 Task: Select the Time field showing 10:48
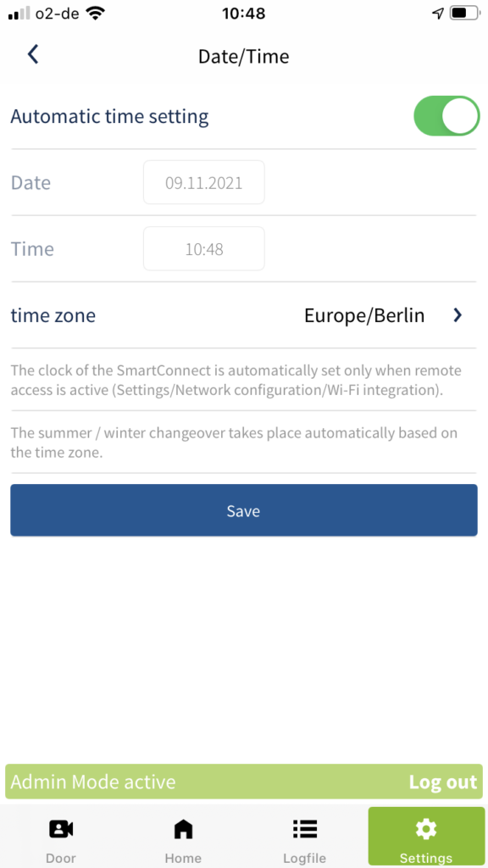tap(203, 249)
